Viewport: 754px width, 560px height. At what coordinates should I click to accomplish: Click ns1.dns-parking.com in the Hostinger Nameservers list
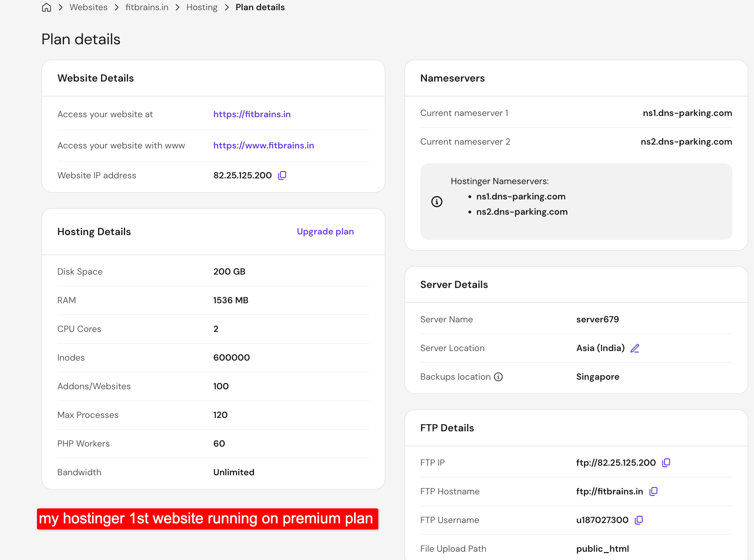click(521, 197)
